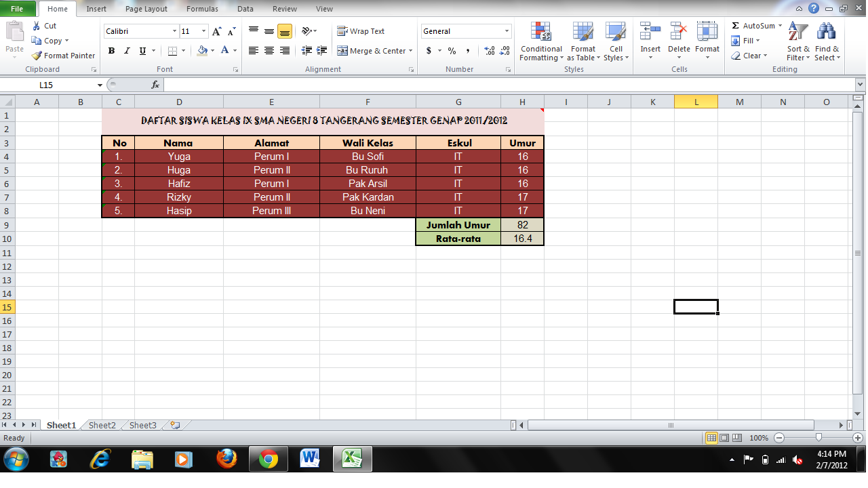This screenshot has height=488, width=868.
Task: Open the Font Size dropdown
Action: (x=203, y=31)
